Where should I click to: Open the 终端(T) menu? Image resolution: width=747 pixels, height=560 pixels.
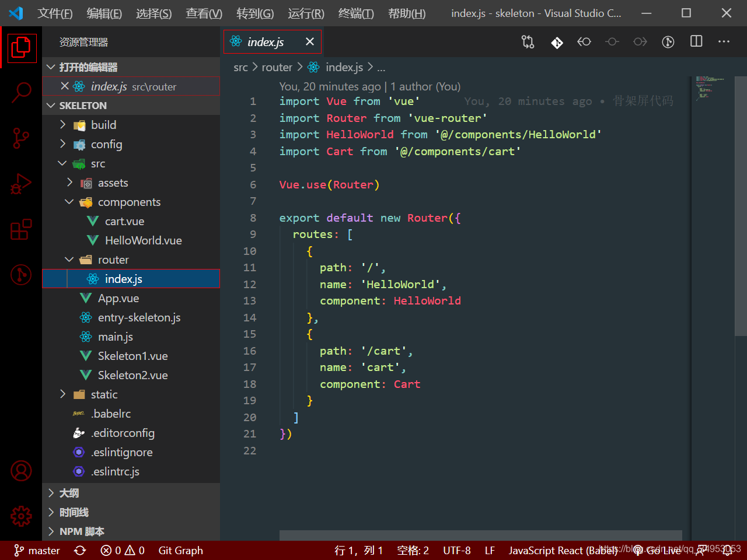tap(356, 13)
